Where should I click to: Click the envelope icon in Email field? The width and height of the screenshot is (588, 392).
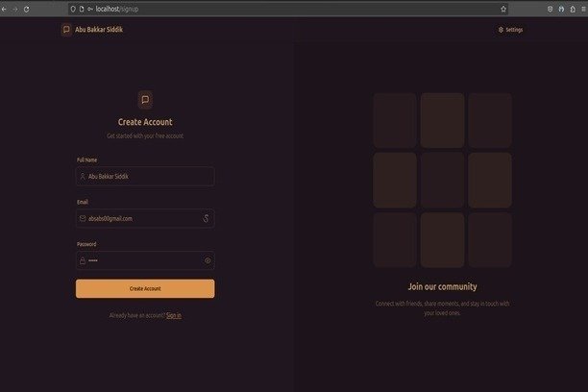(x=83, y=218)
